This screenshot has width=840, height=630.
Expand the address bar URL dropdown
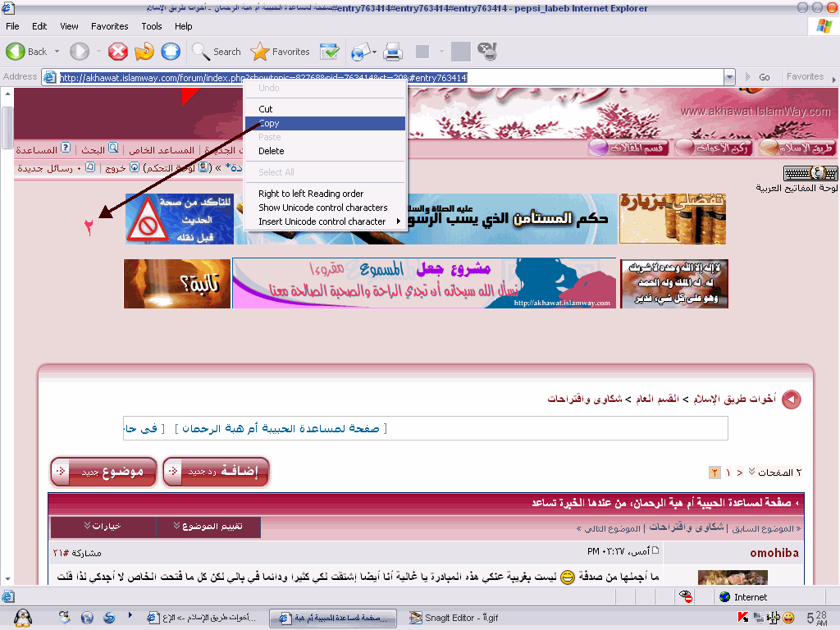pos(729,77)
